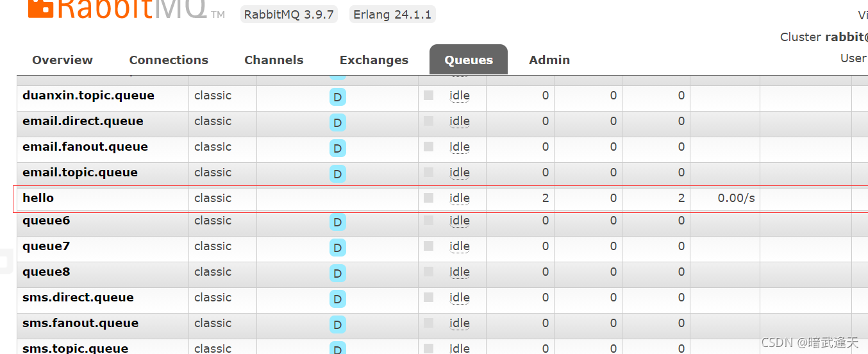Click the Erlang 24.1.1 version badge
Screen dimensions: 868x354
[392, 15]
